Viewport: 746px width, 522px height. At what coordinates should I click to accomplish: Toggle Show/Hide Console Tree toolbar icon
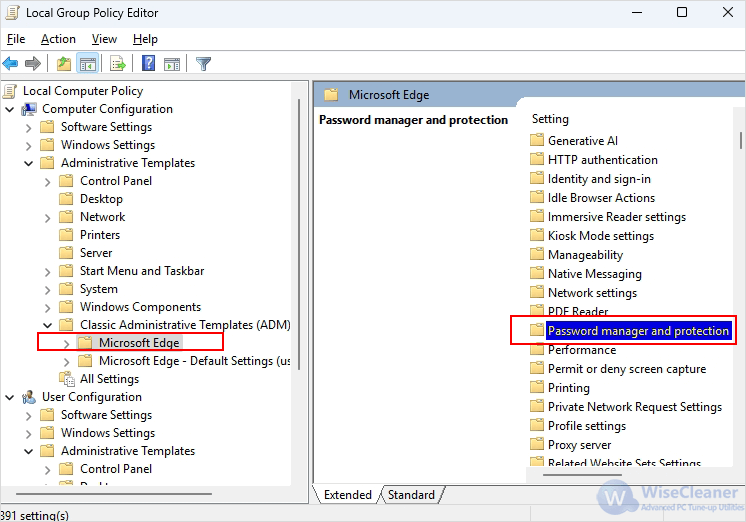tap(88, 63)
